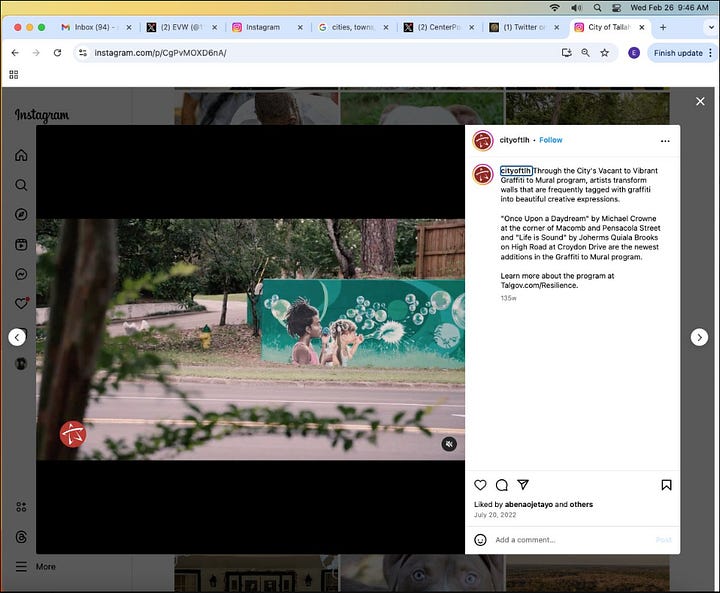The height and width of the screenshot is (593, 720).
Task: Open Messenger icon in sidebar
Action: tap(21, 274)
